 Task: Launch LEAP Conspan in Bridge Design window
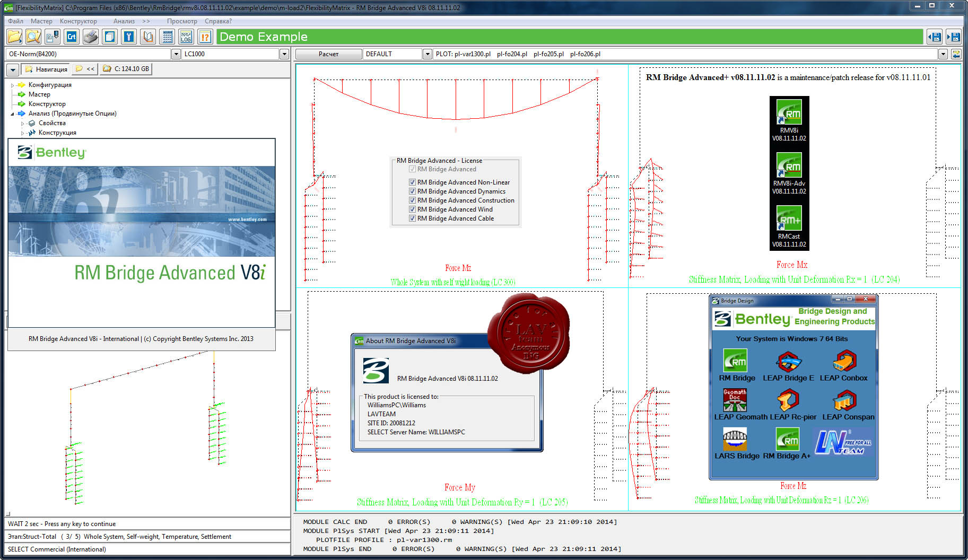click(x=844, y=400)
